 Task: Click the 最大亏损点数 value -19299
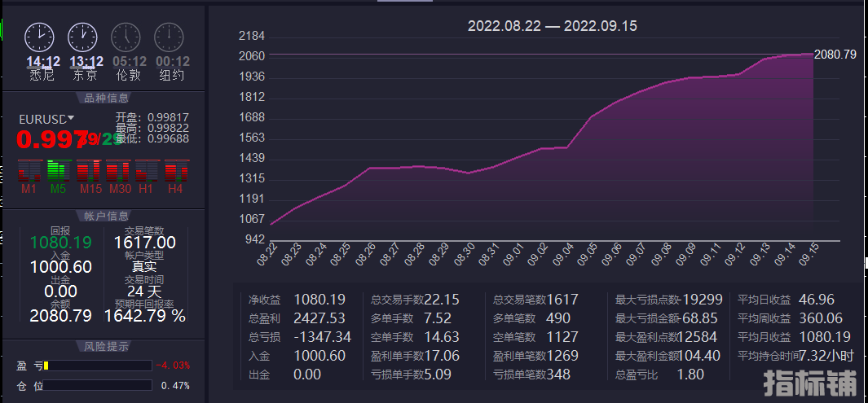click(701, 300)
